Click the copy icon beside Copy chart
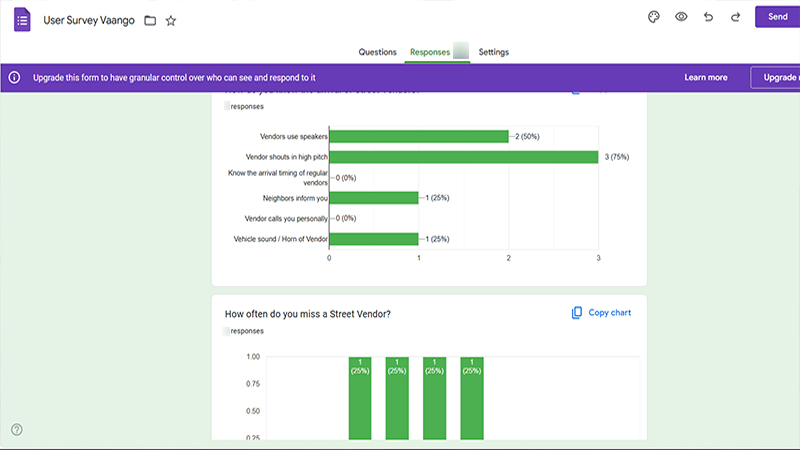800x450 pixels. point(577,313)
